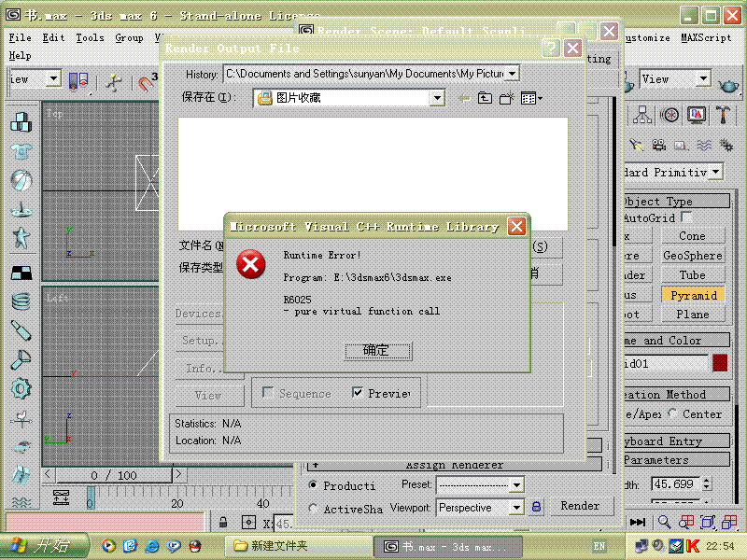
Task: Toggle Selection Lock in status bar
Action: [x=222, y=523]
